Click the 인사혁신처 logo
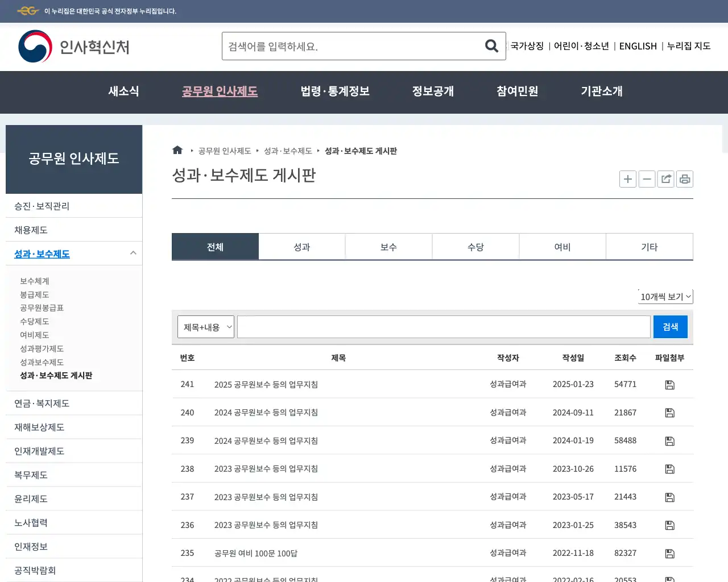 pyautogui.click(x=74, y=47)
